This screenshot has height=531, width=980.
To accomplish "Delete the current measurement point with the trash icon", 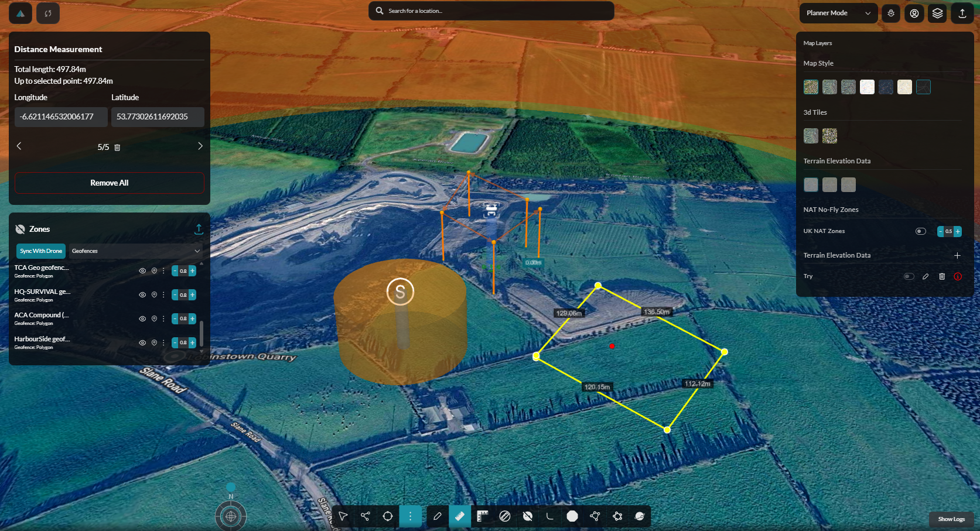I will (x=117, y=148).
